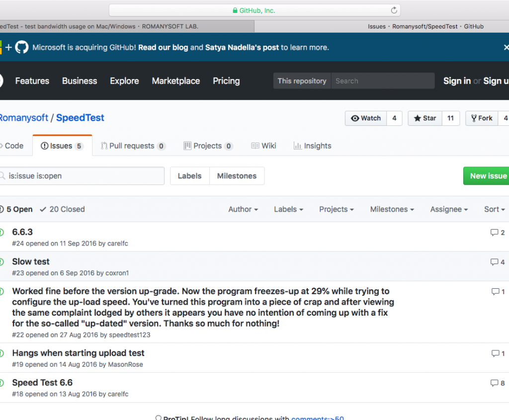Open the comment bubble for issue #22
This screenshot has width=509, height=420.
click(498, 291)
